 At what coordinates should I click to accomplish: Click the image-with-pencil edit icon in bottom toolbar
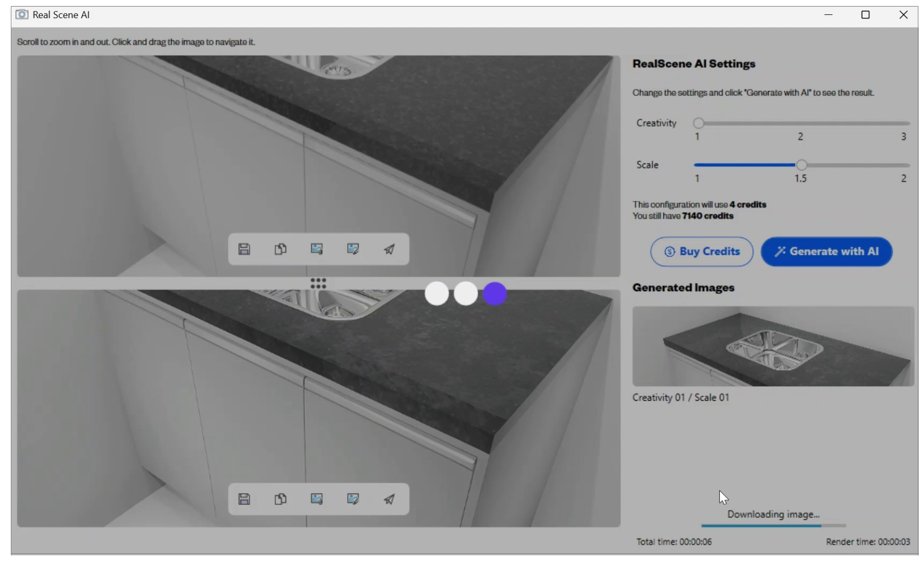click(x=353, y=499)
